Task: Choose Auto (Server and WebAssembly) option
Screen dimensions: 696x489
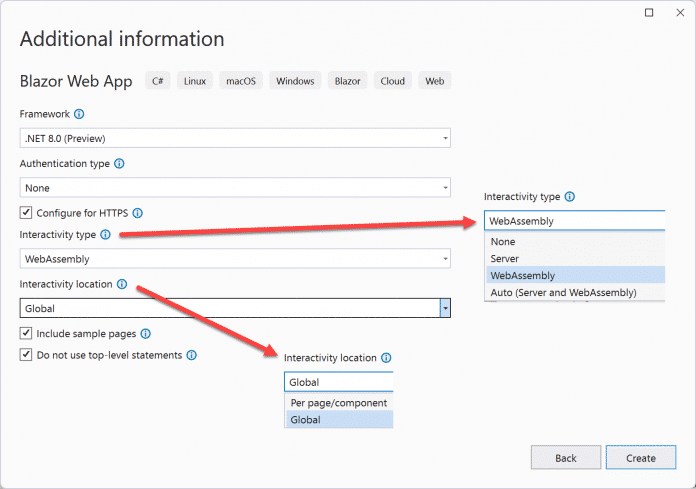Action: [575, 292]
